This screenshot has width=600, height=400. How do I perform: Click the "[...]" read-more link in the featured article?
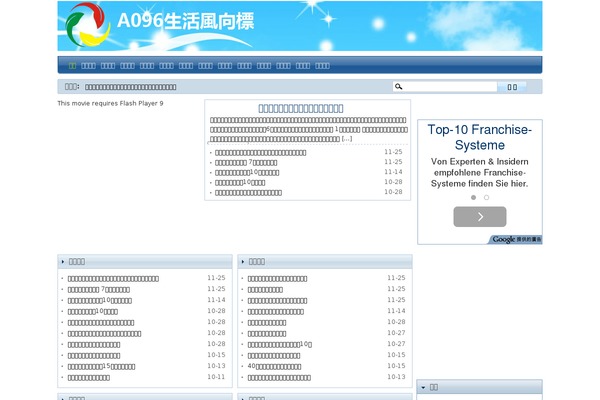[x=346, y=138]
